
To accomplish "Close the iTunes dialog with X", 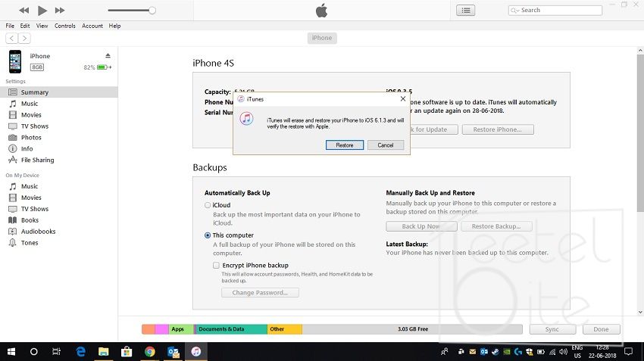I will click(403, 99).
